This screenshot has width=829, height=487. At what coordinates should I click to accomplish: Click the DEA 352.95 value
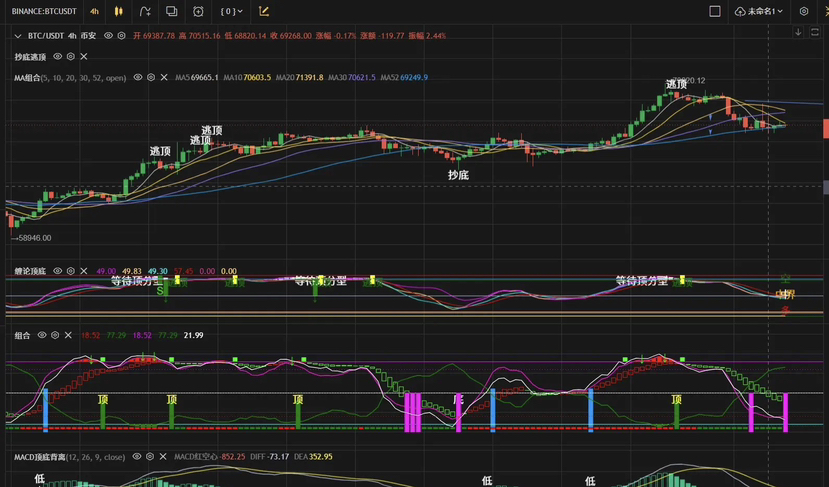(x=313, y=457)
